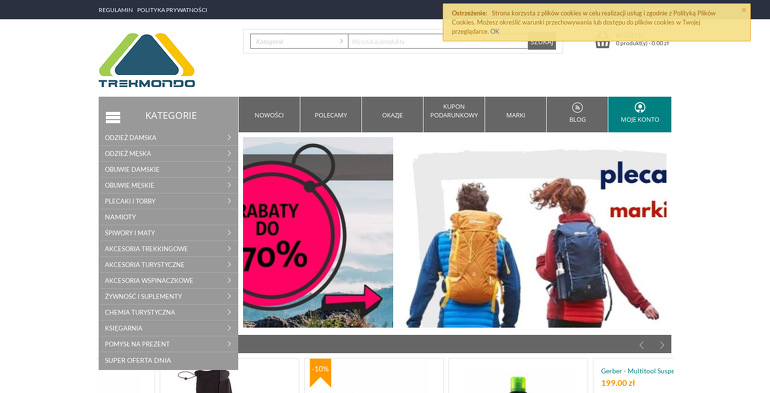The width and height of the screenshot is (770, 393).
Task: Dismiss the cookie warning with X
Action: coord(743,10)
